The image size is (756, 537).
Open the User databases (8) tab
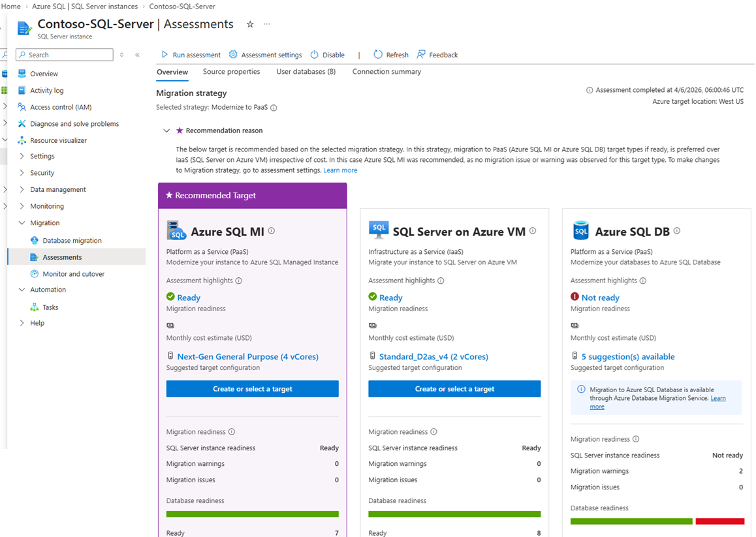[306, 72]
